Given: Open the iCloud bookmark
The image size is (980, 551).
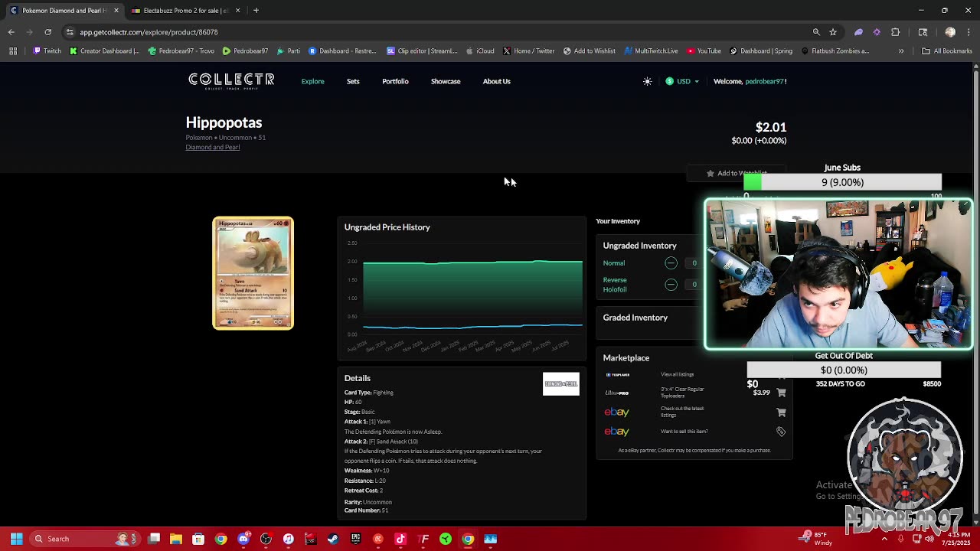Looking at the screenshot, I should pos(480,51).
